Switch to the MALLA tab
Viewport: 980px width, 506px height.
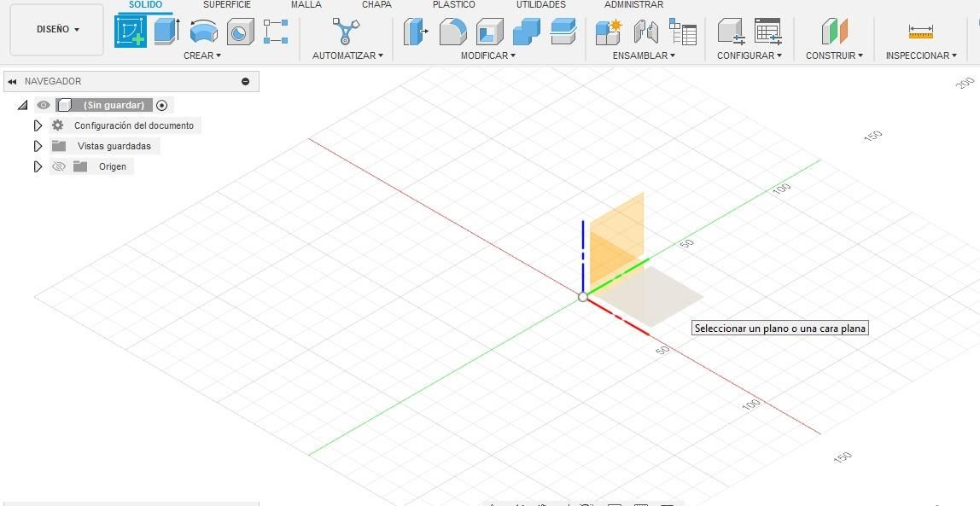[306, 5]
